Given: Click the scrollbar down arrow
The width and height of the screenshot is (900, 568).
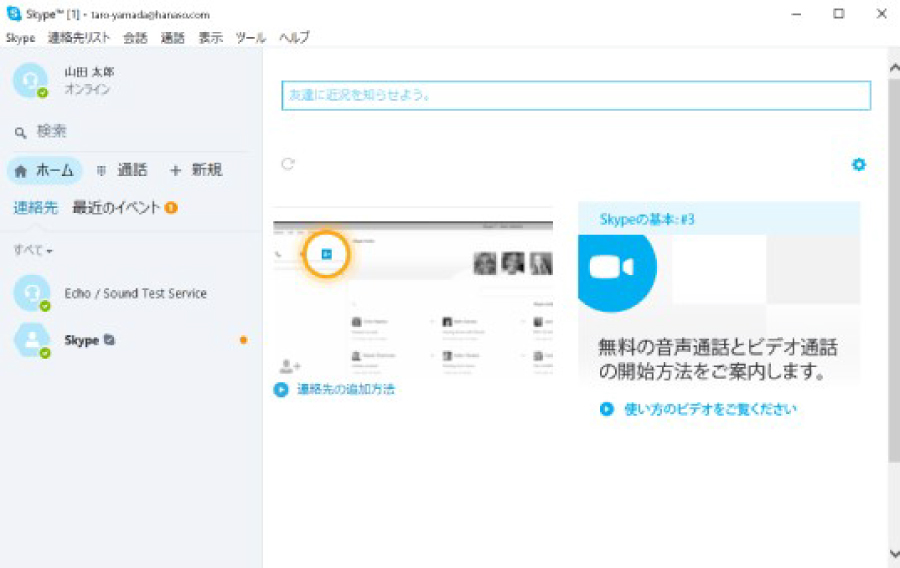Looking at the screenshot, I should [894, 554].
